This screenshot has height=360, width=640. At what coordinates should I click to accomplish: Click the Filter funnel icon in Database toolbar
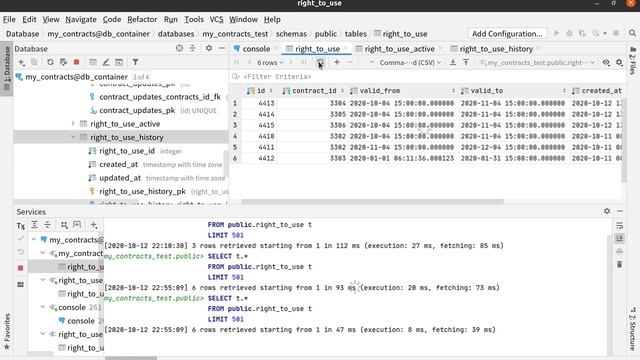tap(135, 62)
